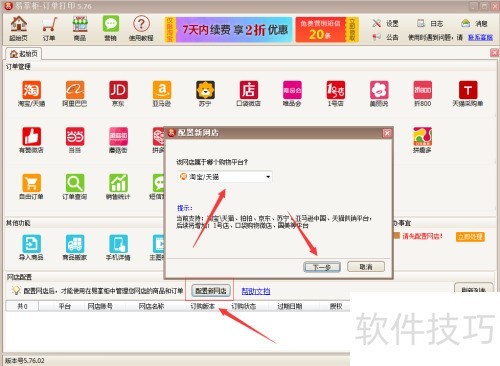Select the JD 京东 platform icon
Image resolution: width=500 pixels, height=366 pixels.
(118, 94)
